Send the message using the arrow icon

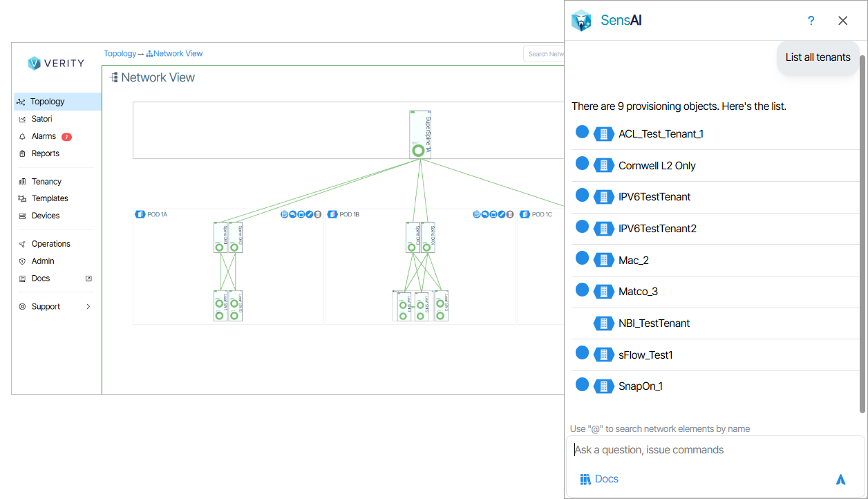click(x=840, y=479)
